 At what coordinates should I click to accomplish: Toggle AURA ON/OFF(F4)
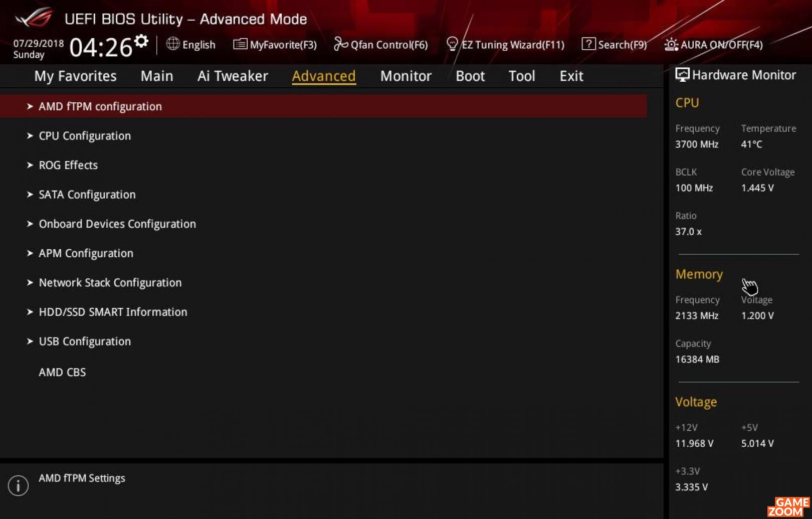click(714, 45)
